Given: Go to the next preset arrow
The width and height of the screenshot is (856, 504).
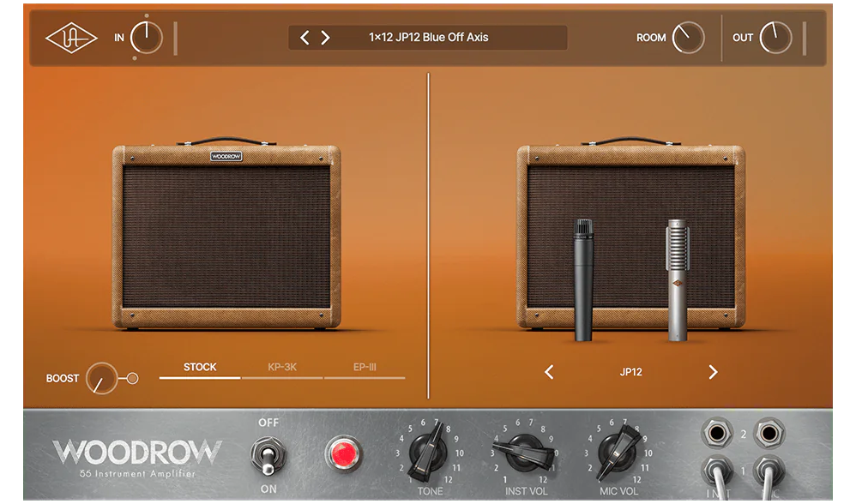Looking at the screenshot, I should (325, 38).
